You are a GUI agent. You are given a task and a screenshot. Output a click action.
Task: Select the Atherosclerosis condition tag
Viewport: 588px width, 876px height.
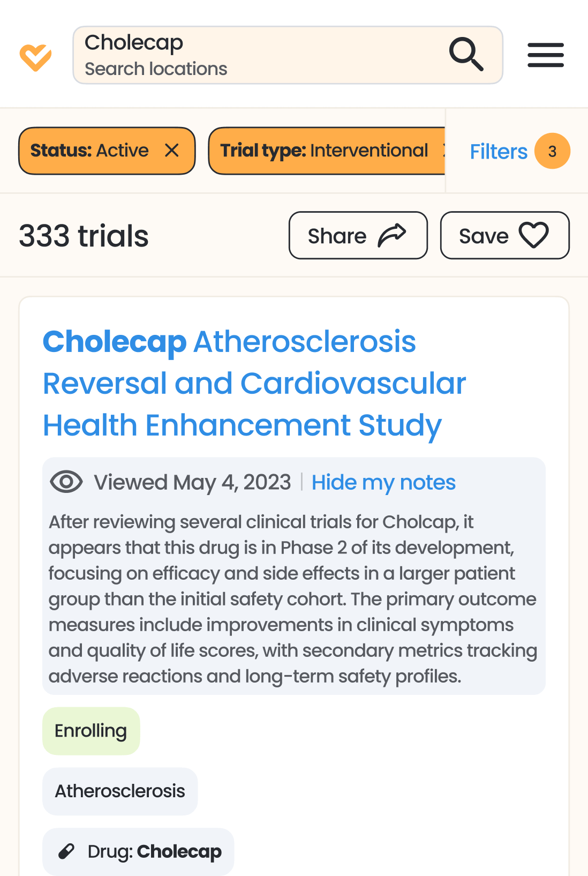(120, 791)
